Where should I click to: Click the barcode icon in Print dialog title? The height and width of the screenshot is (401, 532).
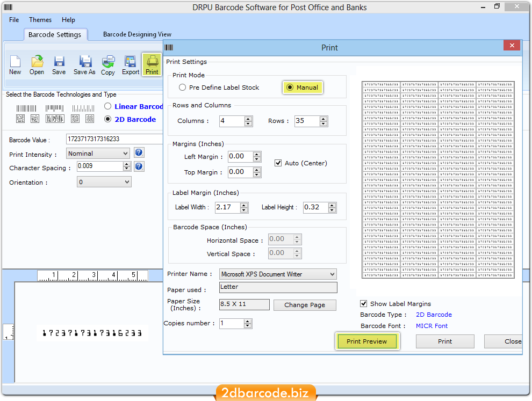pyautogui.click(x=169, y=47)
